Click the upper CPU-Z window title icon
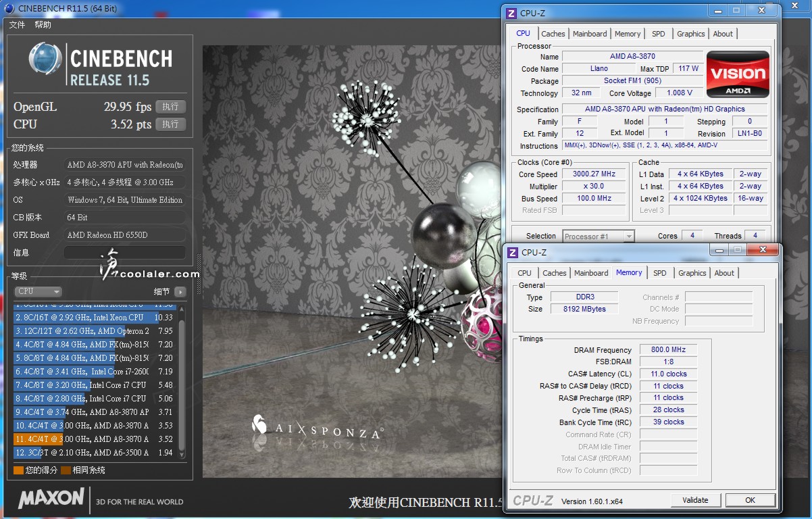 click(512, 13)
